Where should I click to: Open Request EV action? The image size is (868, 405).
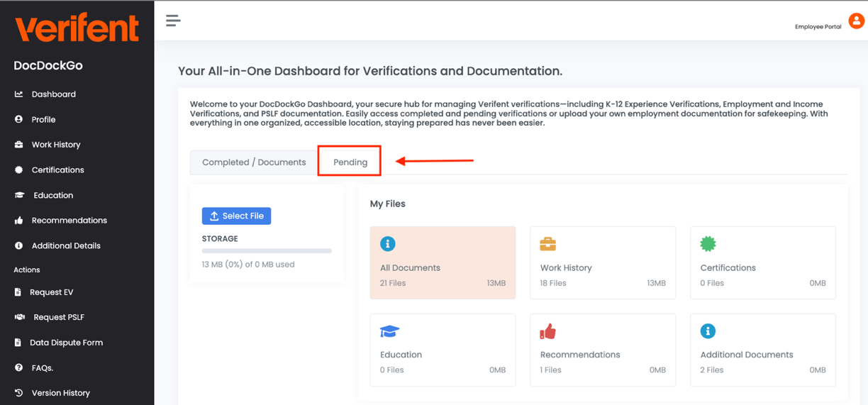(51, 292)
